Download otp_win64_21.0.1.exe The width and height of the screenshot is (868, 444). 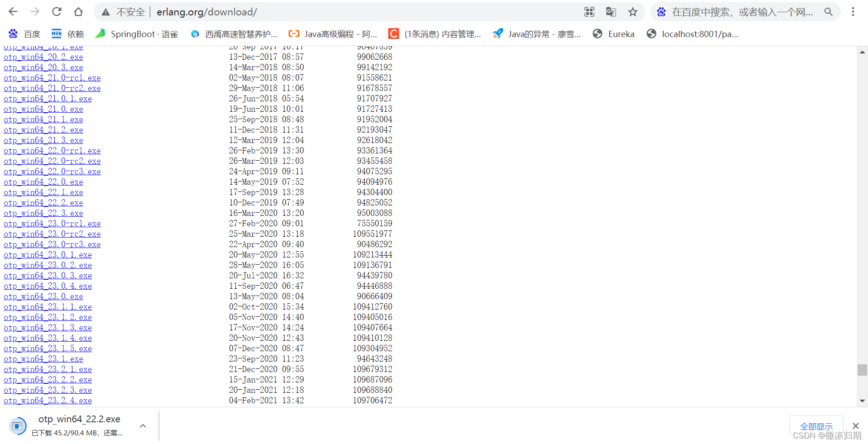[x=48, y=99]
